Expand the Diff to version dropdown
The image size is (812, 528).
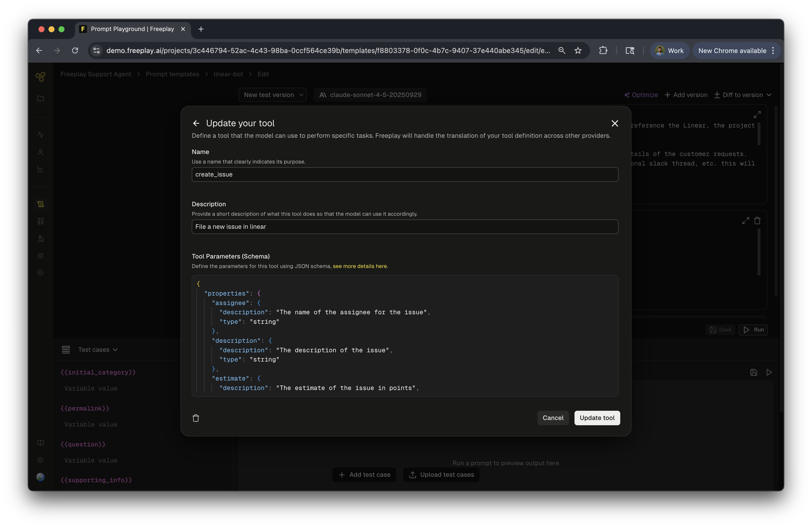743,95
